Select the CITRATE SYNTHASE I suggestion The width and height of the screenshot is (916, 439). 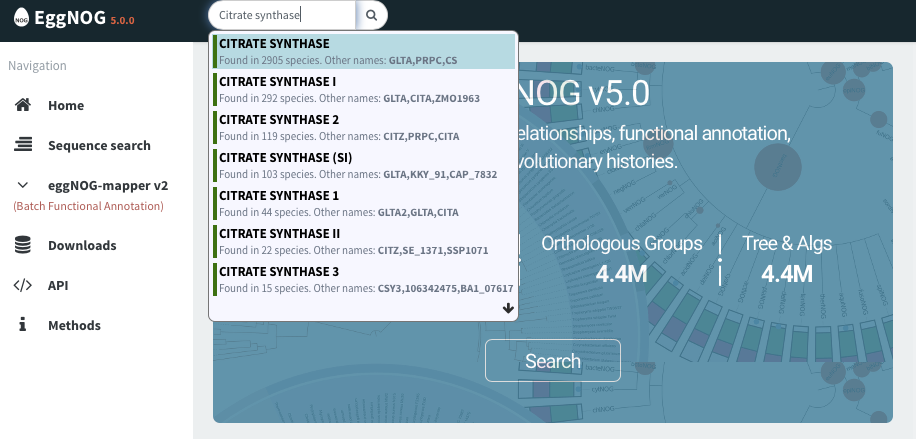pos(364,89)
